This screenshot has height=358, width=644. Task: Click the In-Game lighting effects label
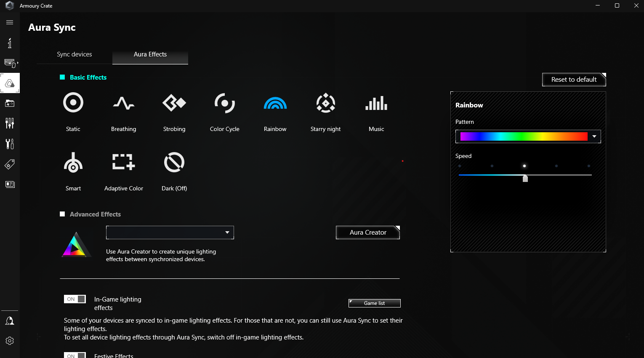(118, 304)
